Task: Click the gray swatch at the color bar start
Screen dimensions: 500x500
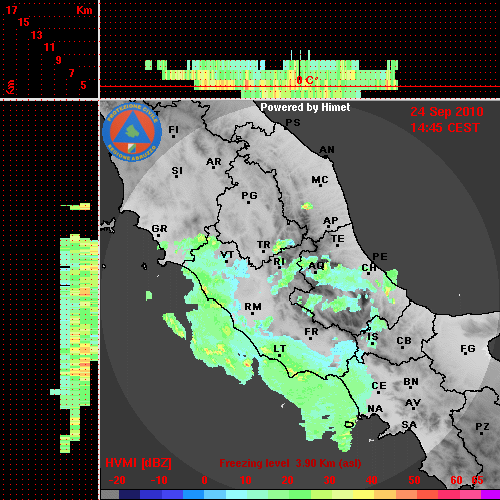Action: pos(110,495)
